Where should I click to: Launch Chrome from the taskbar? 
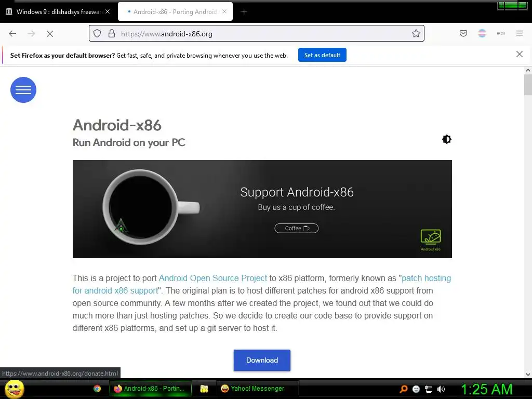click(x=97, y=389)
